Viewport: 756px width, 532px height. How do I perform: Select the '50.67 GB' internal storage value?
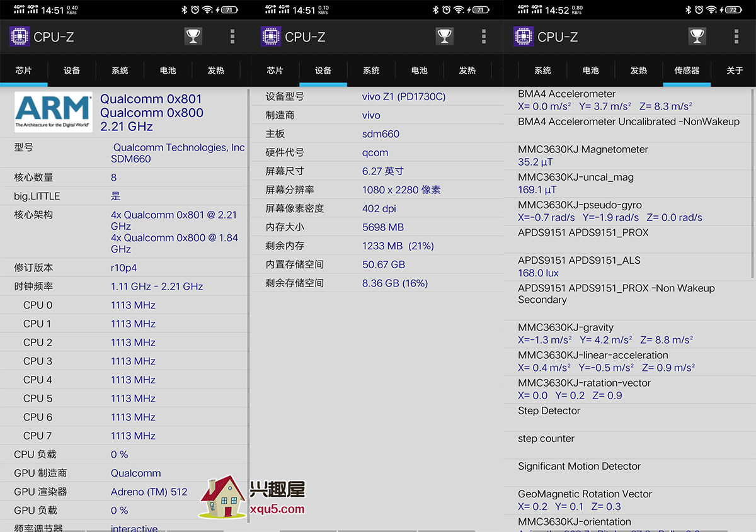(384, 264)
